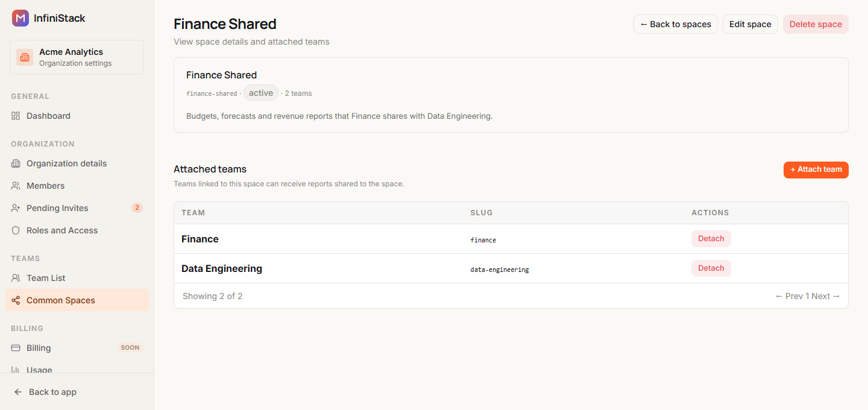Open Acme Analytics organization settings card
Screen dimensions: 868x410
point(77,57)
